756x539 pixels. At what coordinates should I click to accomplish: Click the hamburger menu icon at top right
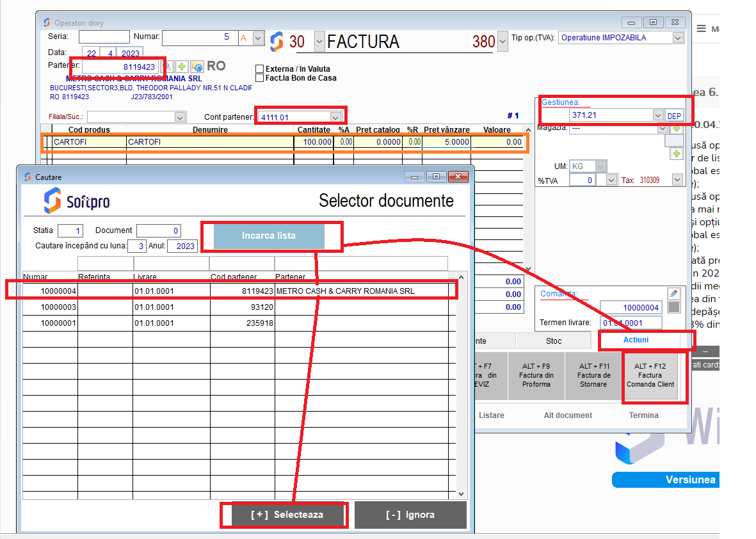click(701, 28)
